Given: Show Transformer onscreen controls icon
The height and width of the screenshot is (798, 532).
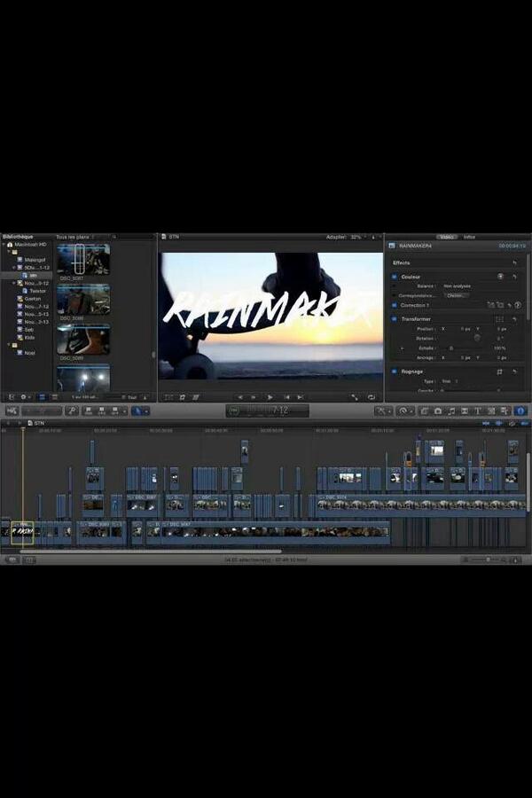Looking at the screenshot, I should 499,319.
